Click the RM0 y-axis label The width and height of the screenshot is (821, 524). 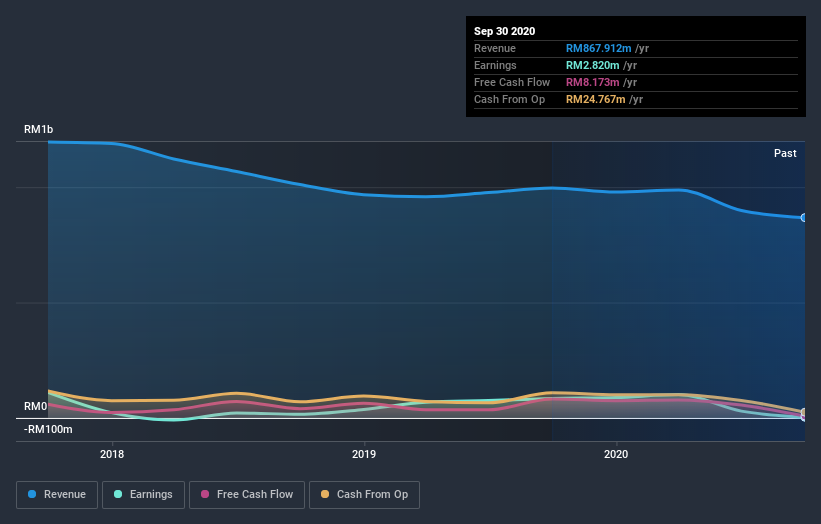coord(35,406)
